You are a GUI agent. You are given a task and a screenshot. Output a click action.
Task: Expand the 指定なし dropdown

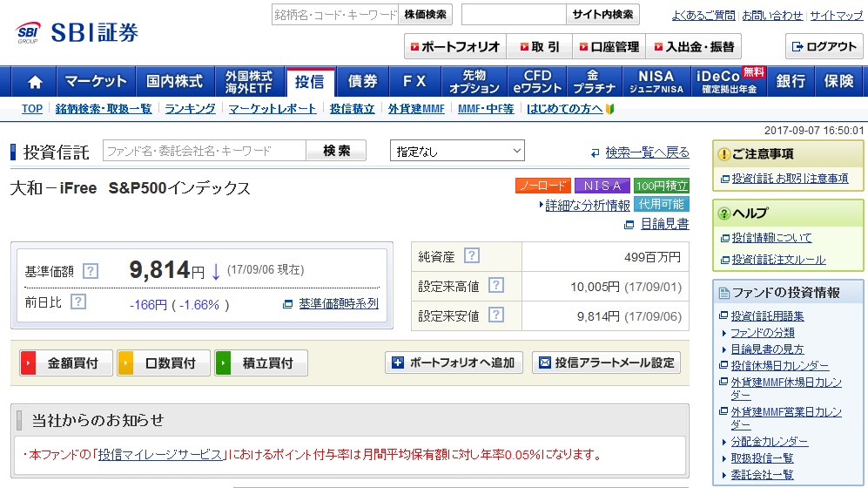coord(457,151)
